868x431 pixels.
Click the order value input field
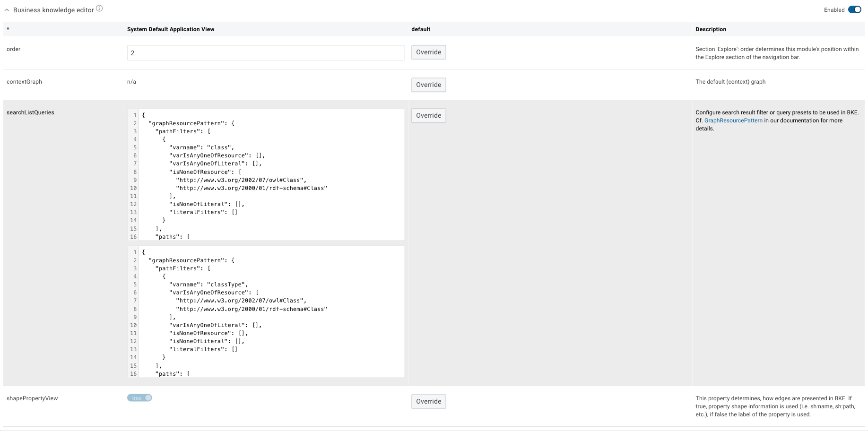coord(266,53)
